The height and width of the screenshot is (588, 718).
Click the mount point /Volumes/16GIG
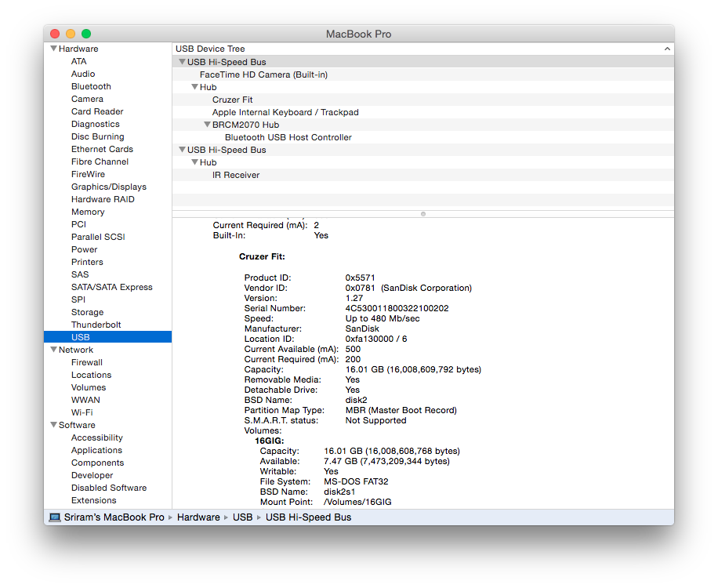point(357,502)
